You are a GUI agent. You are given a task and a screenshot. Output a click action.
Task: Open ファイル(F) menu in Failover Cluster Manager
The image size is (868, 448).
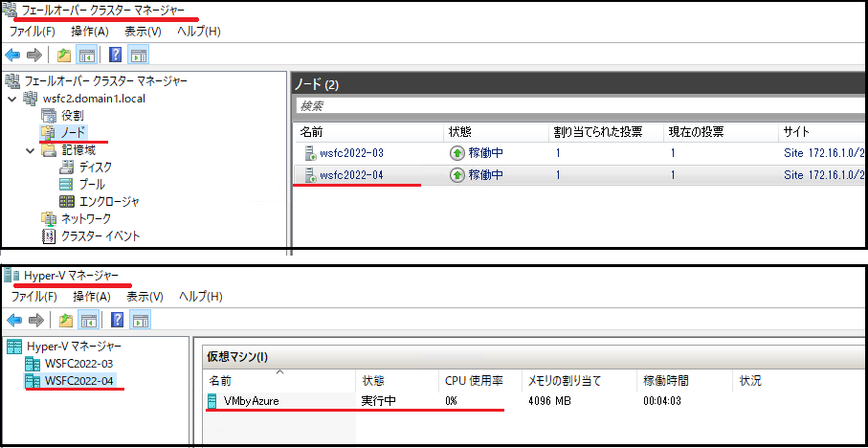[x=33, y=32]
